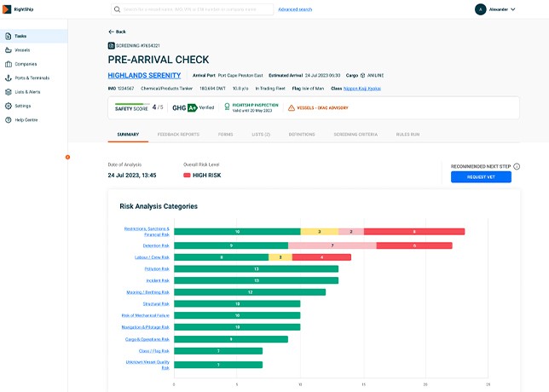
Task: Click the Help Centre question mark icon
Action: (8, 119)
